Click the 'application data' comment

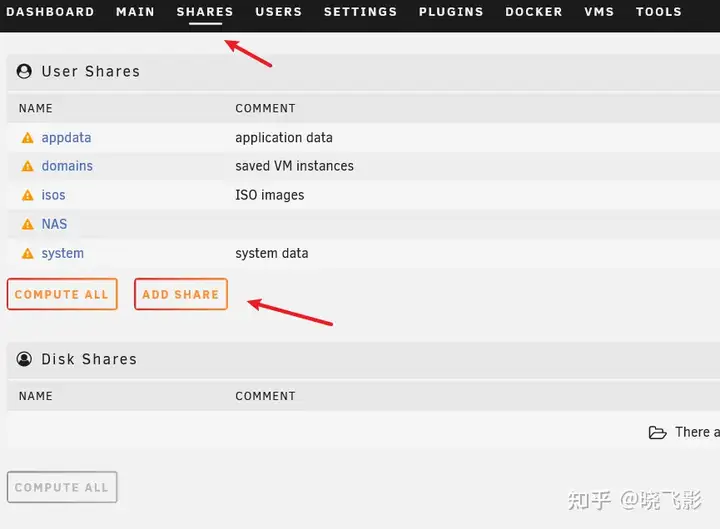[x=284, y=138]
